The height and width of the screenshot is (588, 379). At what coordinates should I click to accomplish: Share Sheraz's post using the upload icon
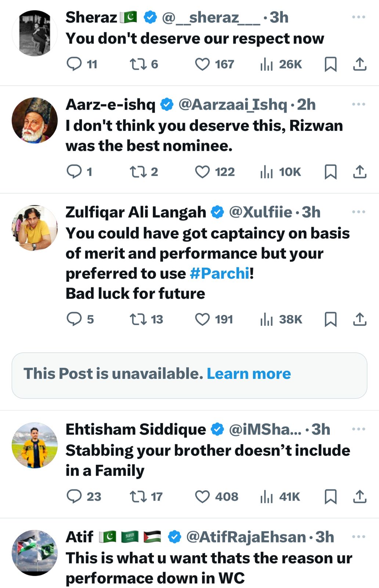pyautogui.click(x=360, y=64)
